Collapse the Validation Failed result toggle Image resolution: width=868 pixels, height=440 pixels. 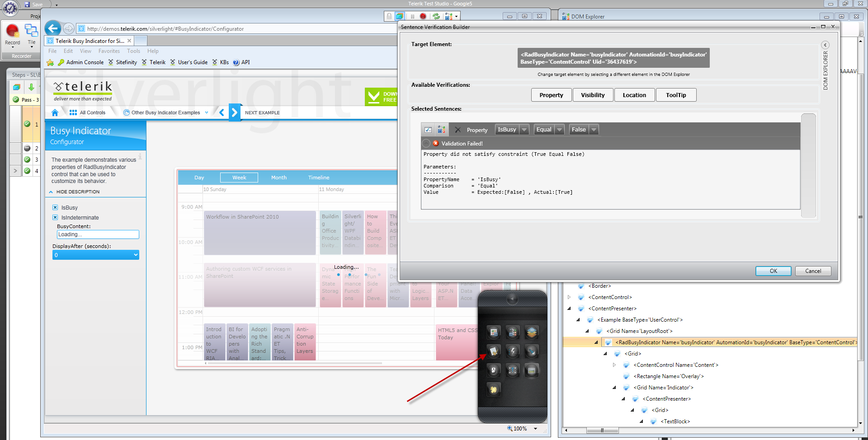(426, 143)
